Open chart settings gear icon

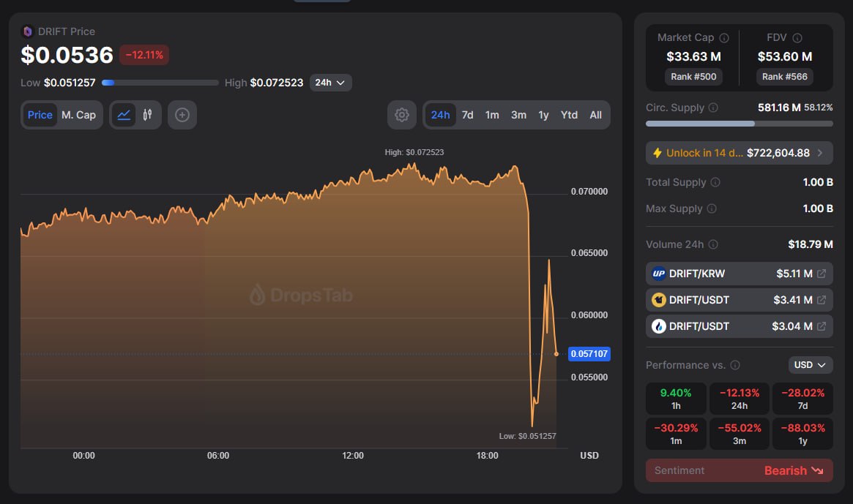[x=401, y=115]
